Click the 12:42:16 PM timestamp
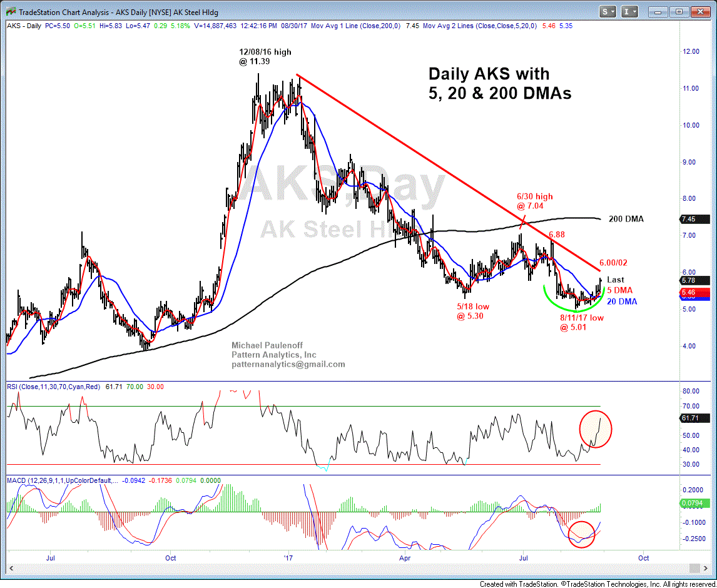 pos(259,26)
